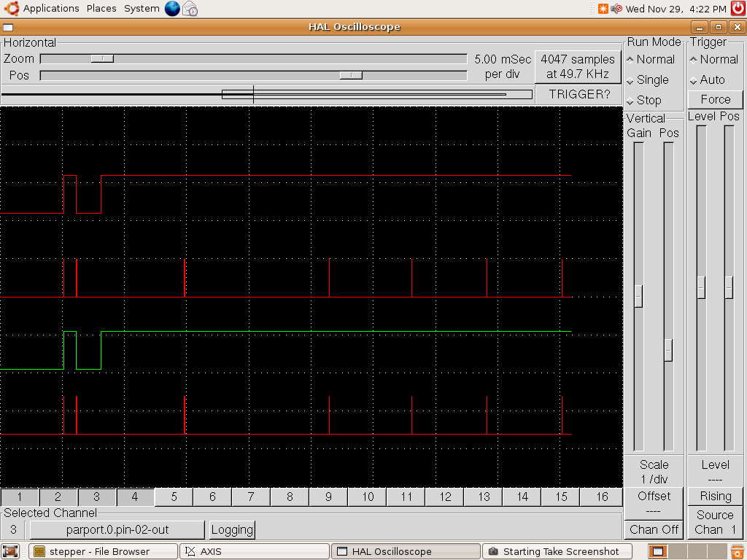Toggle channel 1 button
Image resolution: width=747 pixels, height=560 pixels.
coord(20,497)
